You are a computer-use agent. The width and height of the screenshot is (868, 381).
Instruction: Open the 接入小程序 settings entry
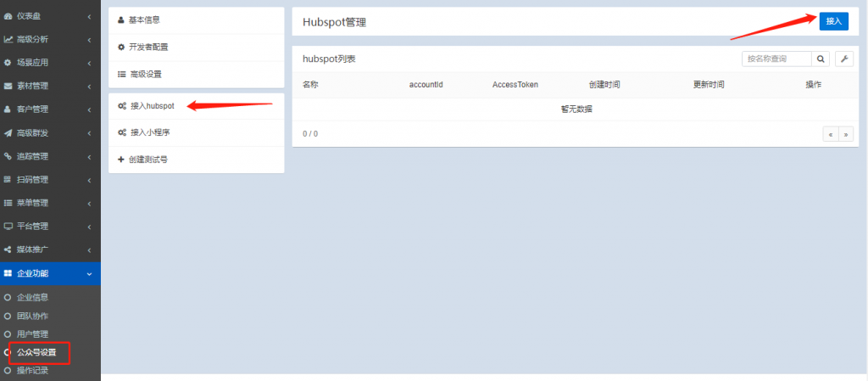click(x=197, y=133)
